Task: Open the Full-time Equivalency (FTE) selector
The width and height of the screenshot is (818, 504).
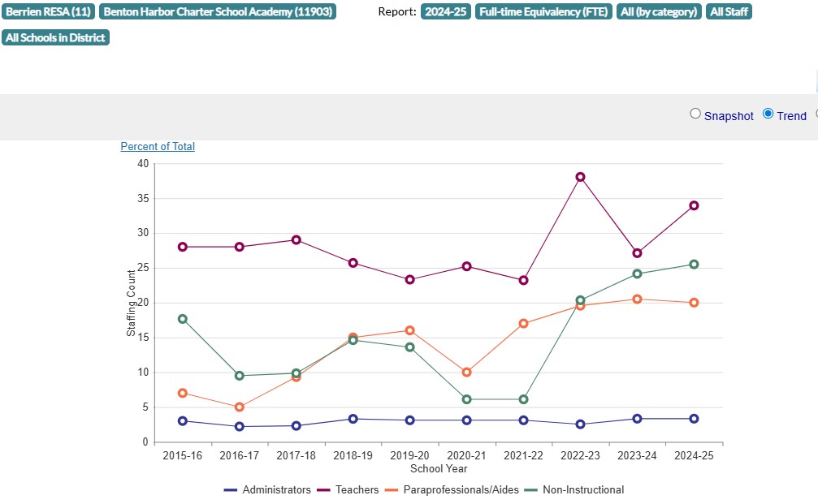Action: 543,12
